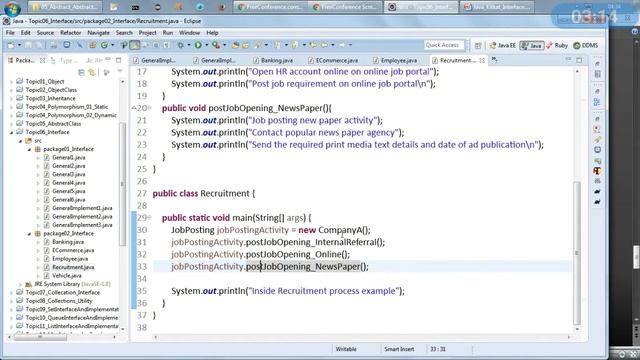Close the Recruitment editor tab
This screenshot has width=640, height=360.
coord(482,60)
